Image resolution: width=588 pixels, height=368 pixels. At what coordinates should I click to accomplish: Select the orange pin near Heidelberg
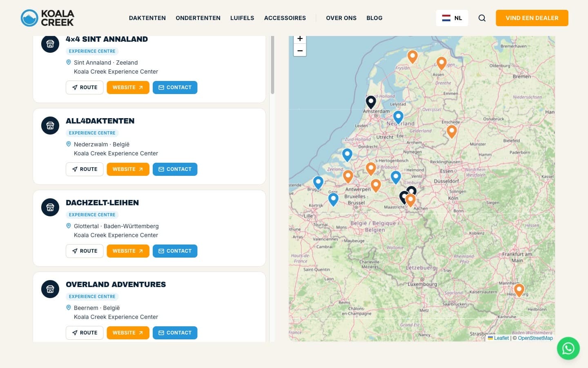[x=519, y=290]
